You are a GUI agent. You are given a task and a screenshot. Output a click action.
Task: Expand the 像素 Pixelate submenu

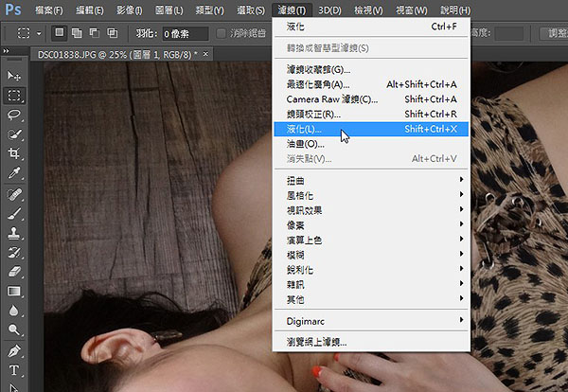[x=371, y=225]
